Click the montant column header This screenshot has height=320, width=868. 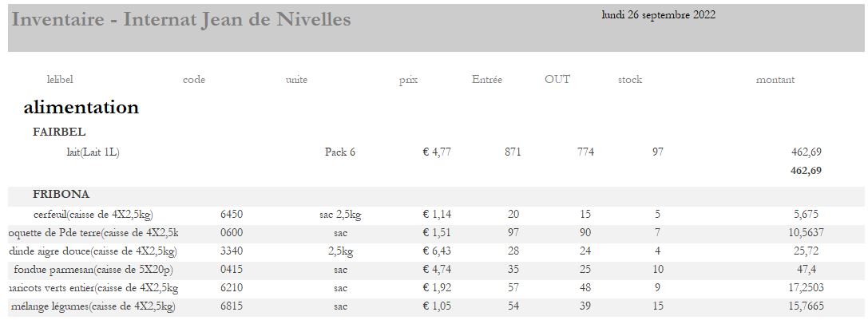point(775,79)
